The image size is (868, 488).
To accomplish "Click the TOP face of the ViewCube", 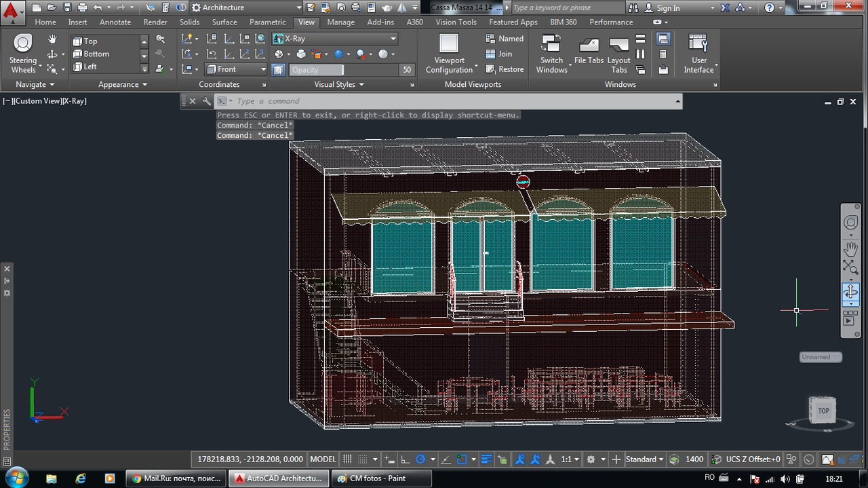I will tap(823, 410).
